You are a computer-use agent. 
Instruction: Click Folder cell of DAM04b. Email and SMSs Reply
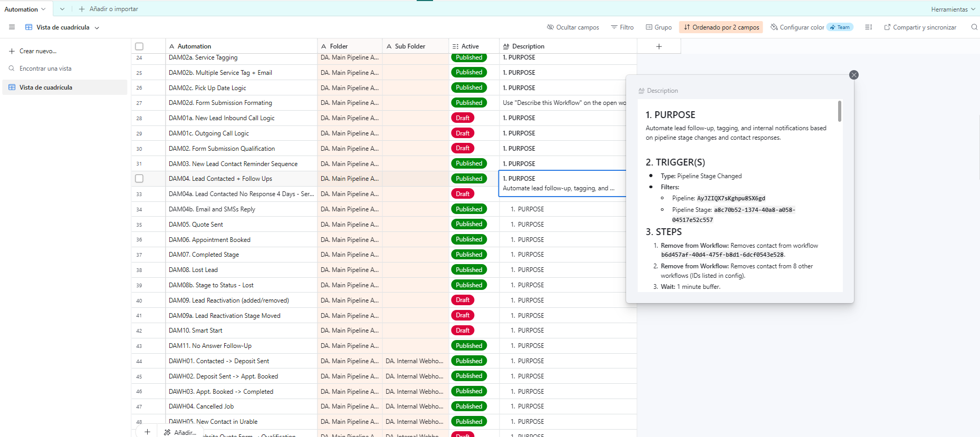tap(350, 209)
